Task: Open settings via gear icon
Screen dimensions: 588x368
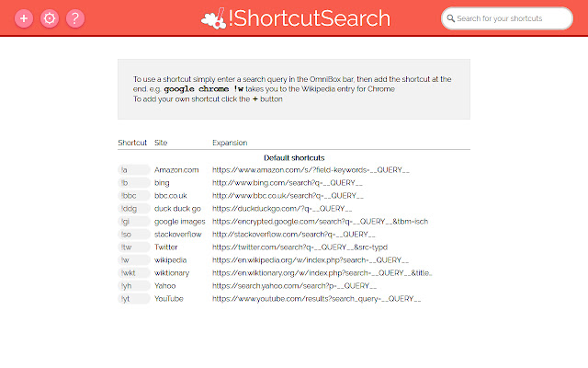Action: coord(50,18)
